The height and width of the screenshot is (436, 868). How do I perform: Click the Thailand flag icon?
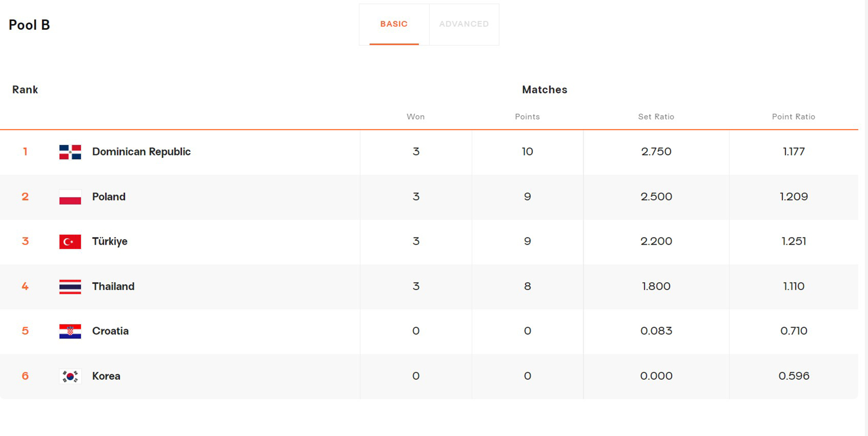pos(70,287)
